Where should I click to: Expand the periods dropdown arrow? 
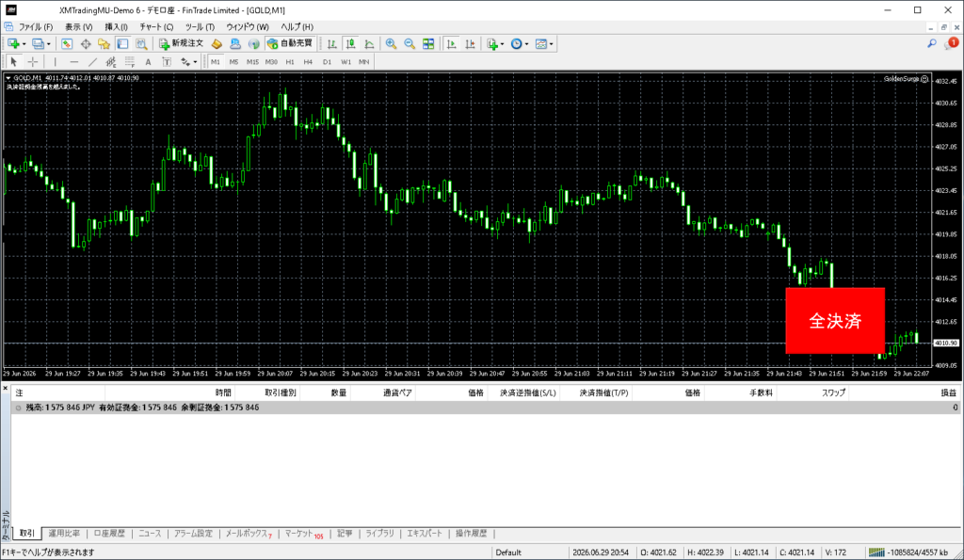point(527,44)
